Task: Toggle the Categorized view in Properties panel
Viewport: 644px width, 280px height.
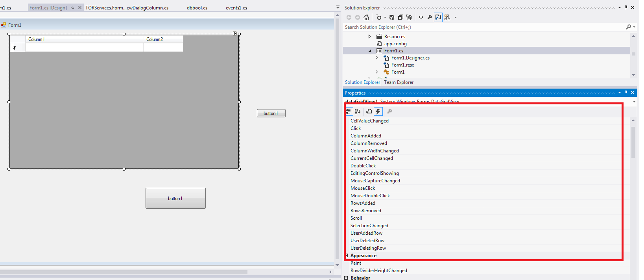Action: [x=349, y=111]
